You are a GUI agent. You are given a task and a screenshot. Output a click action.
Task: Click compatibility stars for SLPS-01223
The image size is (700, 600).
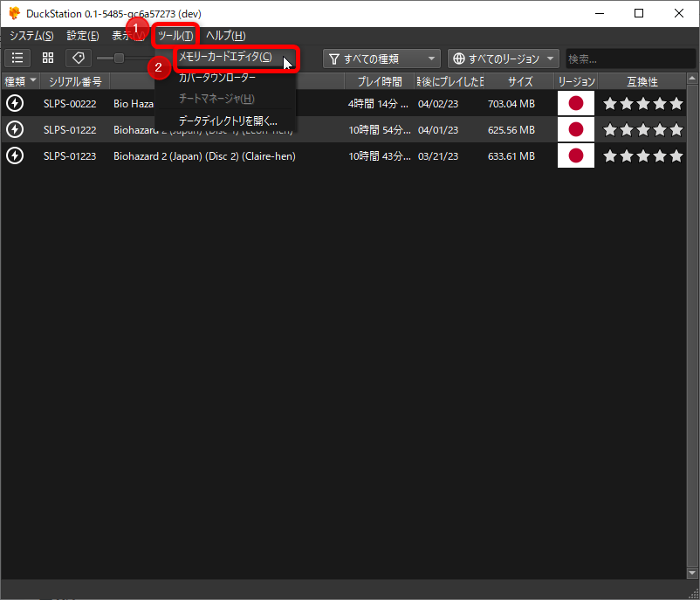coord(643,156)
